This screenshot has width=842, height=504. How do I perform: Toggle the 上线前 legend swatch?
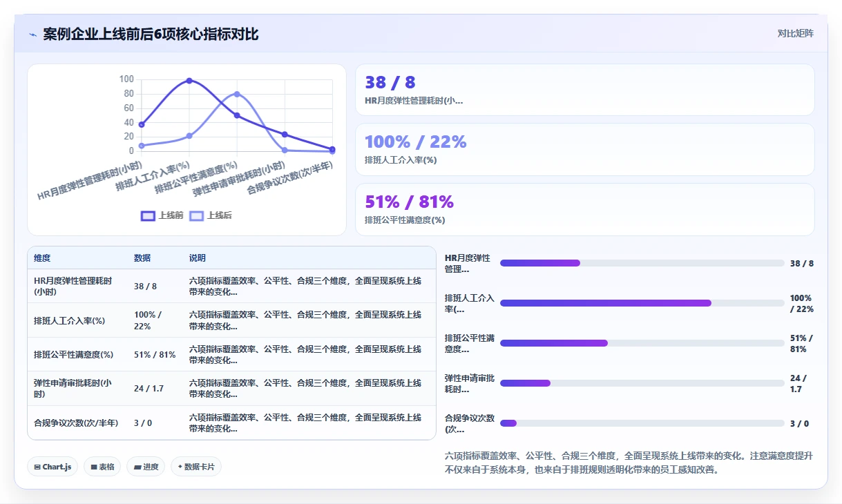tap(148, 215)
